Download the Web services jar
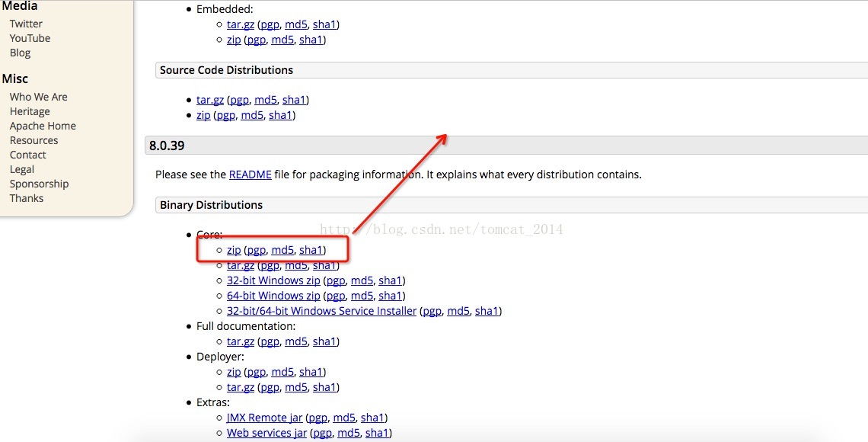The image size is (868, 442). click(266, 433)
